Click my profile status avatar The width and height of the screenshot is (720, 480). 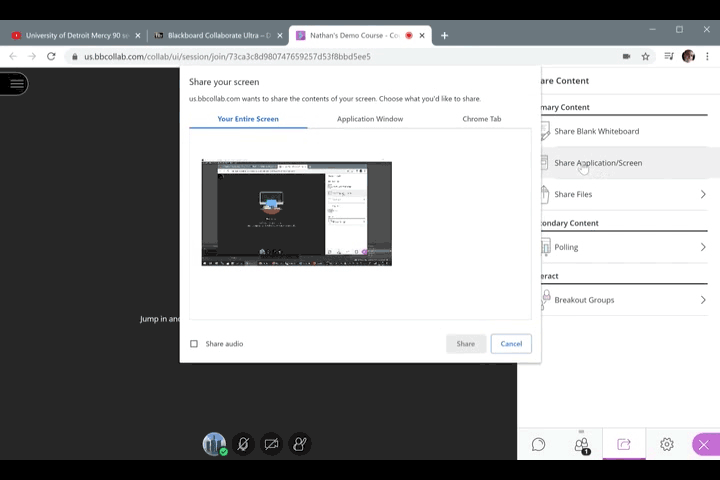pos(214,444)
